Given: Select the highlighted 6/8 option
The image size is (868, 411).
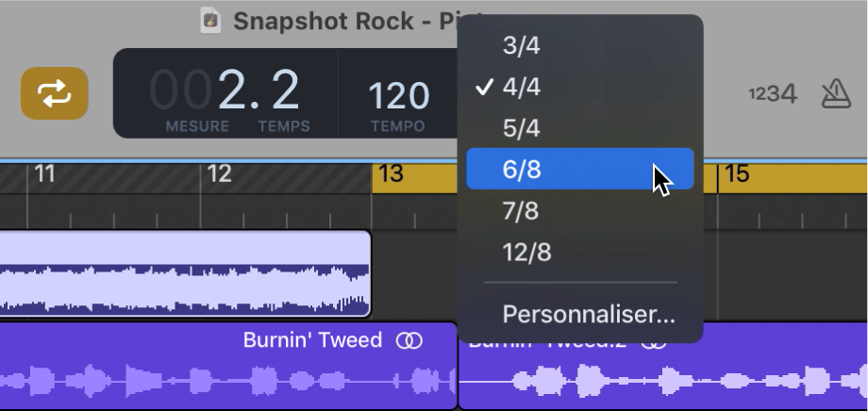Looking at the screenshot, I should tap(522, 170).
